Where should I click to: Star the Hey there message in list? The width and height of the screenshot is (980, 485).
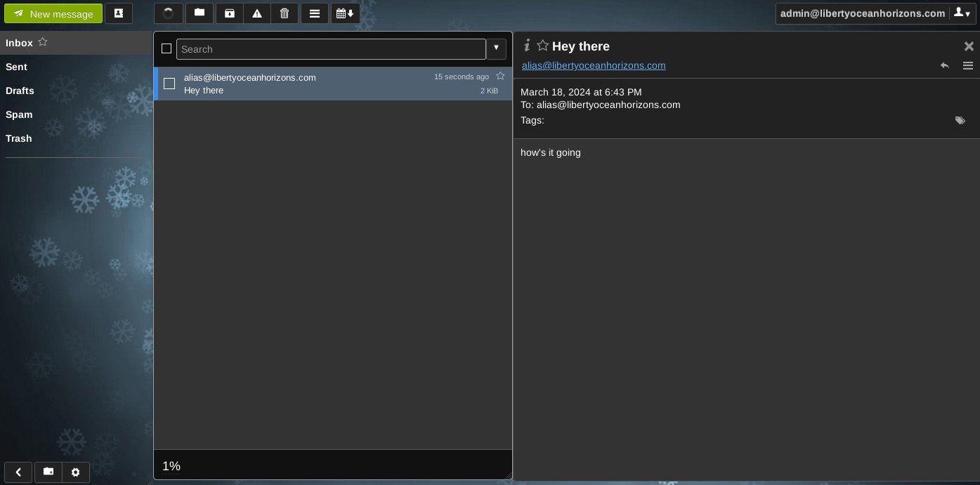pyautogui.click(x=500, y=76)
